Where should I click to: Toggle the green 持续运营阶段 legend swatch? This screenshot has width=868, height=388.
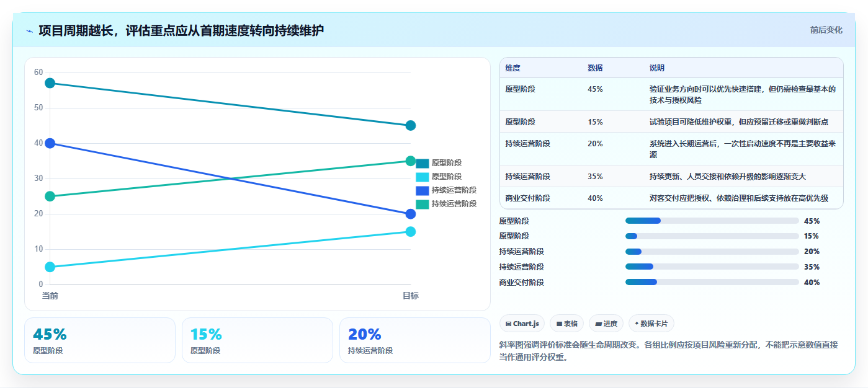tap(423, 204)
